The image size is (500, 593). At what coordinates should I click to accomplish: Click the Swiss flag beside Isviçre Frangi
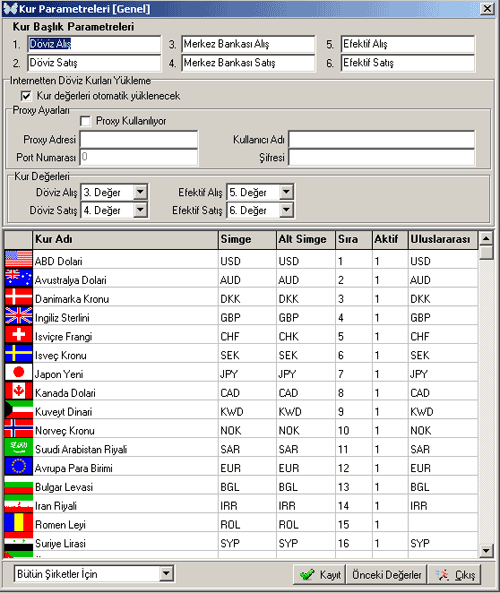pyautogui.click(x=19, y=335)
